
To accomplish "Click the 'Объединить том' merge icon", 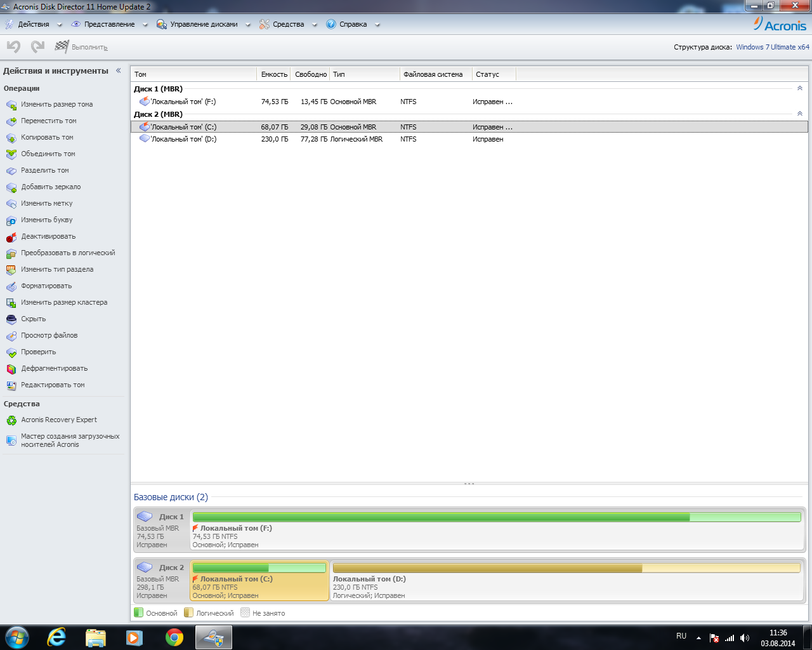I will (x=11, y=154).
